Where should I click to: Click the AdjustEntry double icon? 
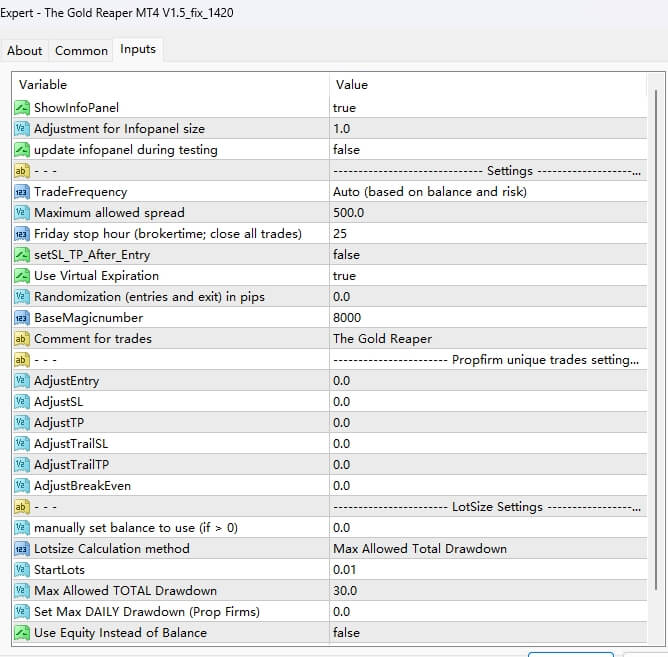pos(22,380)
